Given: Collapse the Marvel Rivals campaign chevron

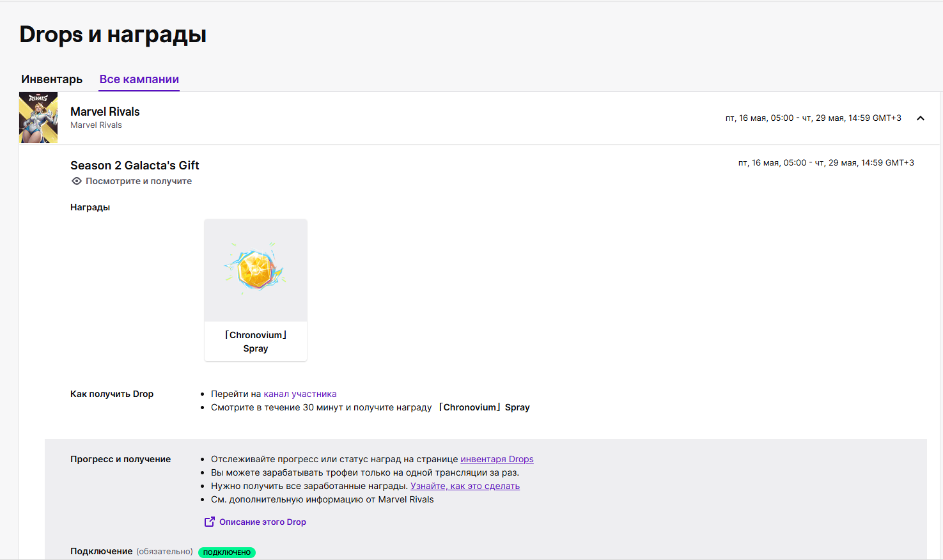Looking at the screenshot, I should (x=921, y=118).
